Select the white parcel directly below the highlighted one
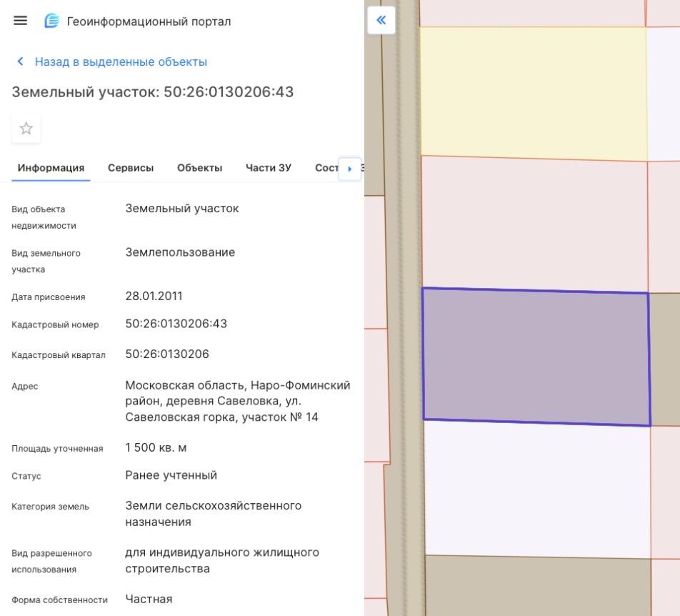Screen dimensions: 680x616 point(537,489)
